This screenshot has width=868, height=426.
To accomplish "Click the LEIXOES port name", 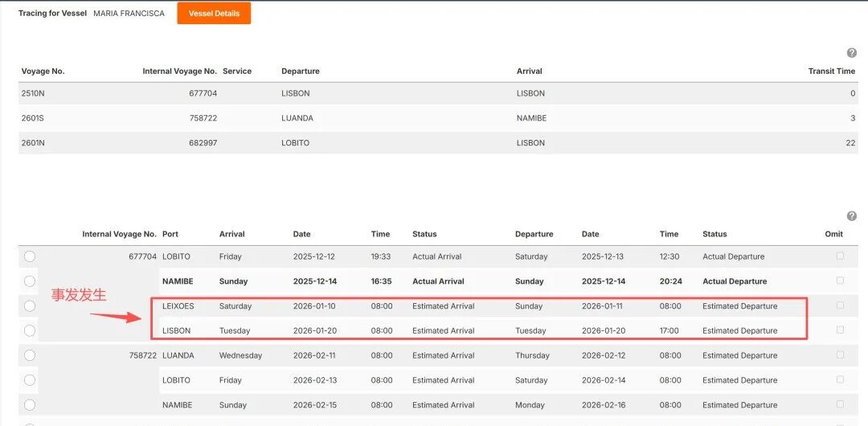I will click(178, 305).
